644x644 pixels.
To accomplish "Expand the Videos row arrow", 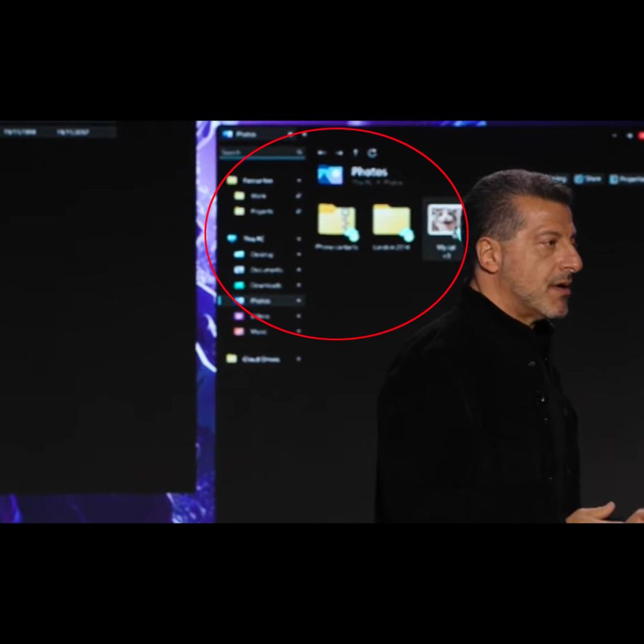I will click(299, 316).
